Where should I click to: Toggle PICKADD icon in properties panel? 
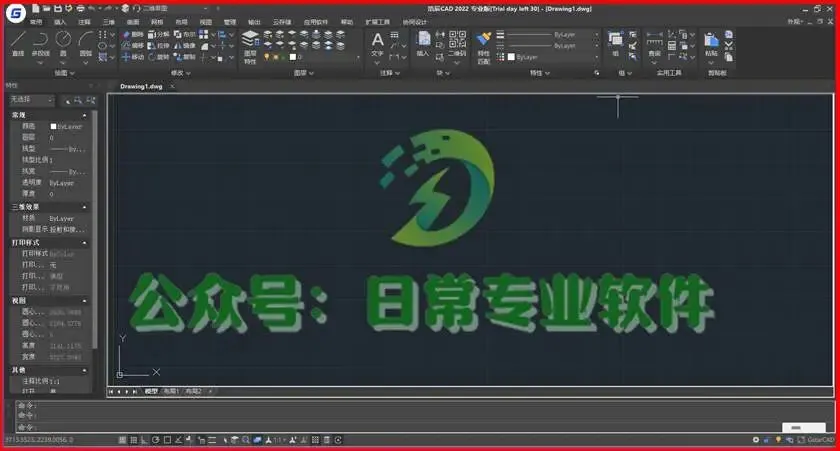[x=67, y=100]
